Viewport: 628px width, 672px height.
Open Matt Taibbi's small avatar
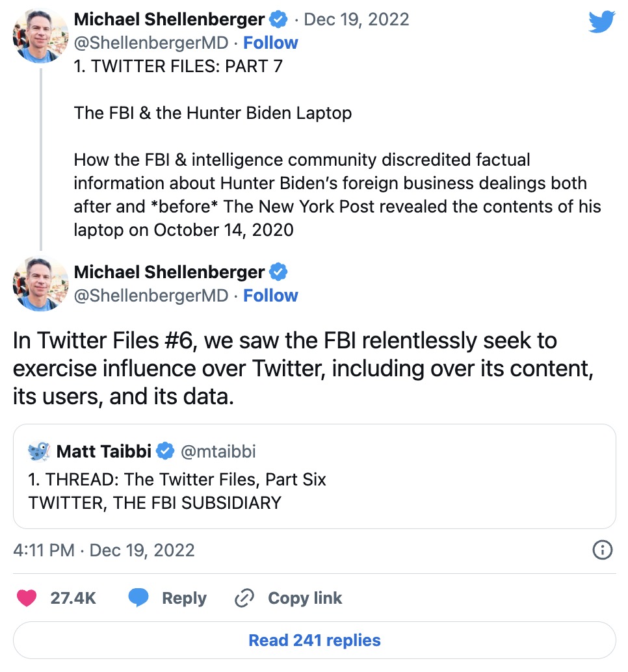(39, 451)
